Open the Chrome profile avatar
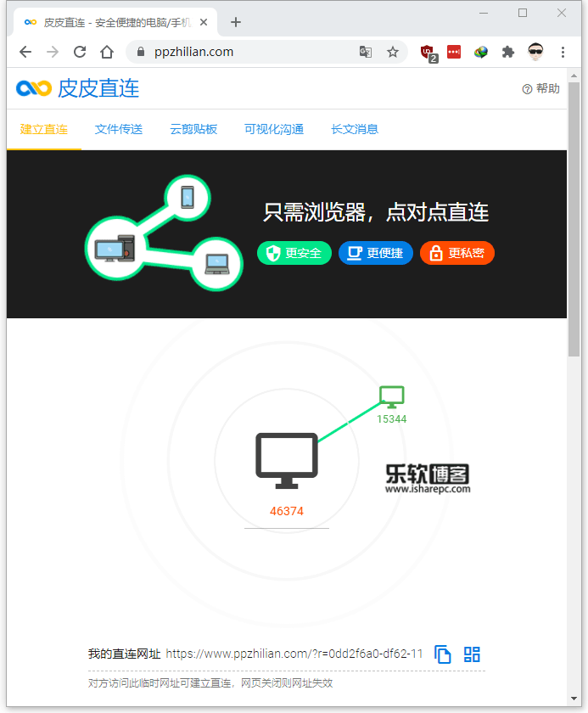The image size is (588, 713). (536, 52)
